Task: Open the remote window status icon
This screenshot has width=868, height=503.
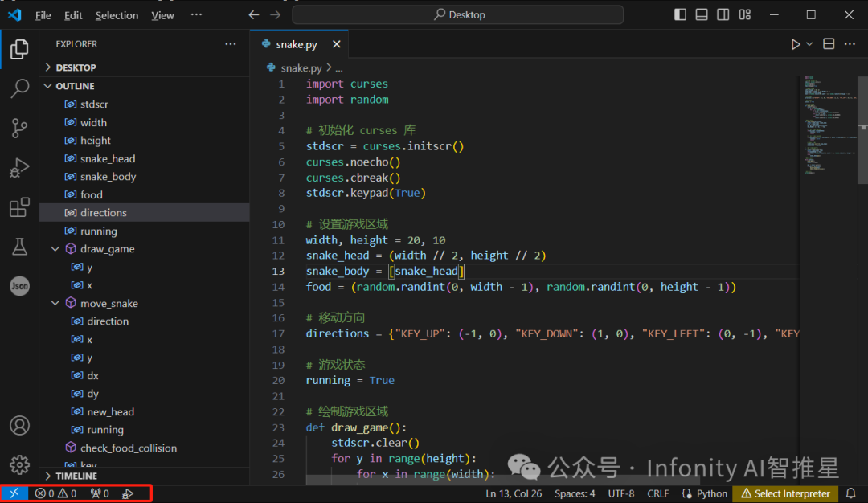Action: (14, 493)
